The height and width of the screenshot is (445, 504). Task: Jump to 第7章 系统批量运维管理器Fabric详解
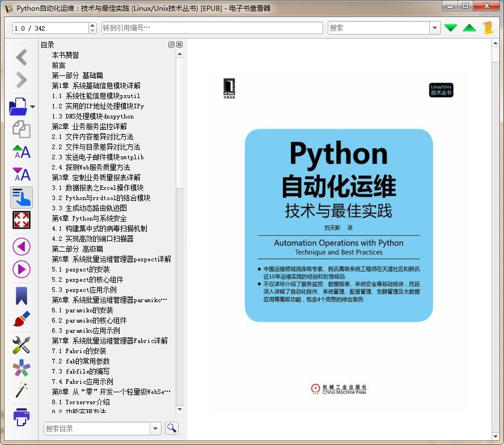coord(110,341)
